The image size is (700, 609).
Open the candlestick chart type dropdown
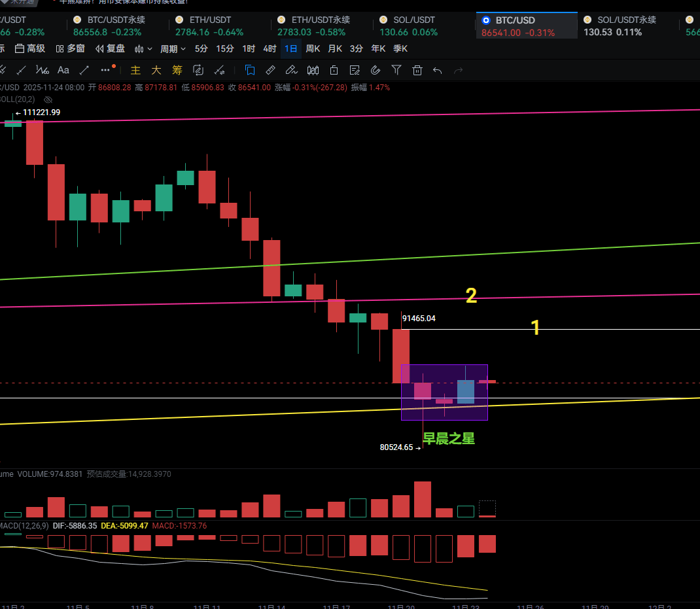143,48
